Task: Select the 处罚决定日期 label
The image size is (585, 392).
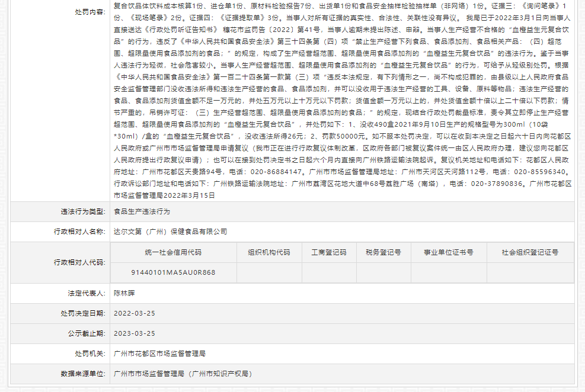Action: pos(83,313)
